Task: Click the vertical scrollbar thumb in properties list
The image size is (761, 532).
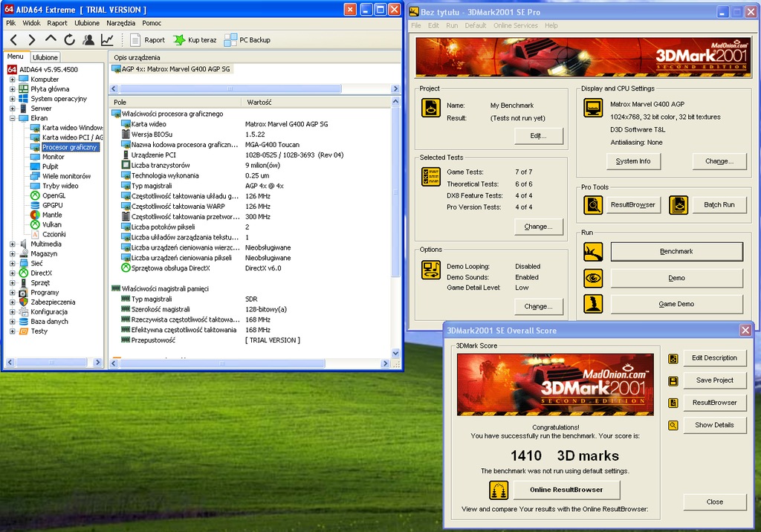Action: click(395, 193)
